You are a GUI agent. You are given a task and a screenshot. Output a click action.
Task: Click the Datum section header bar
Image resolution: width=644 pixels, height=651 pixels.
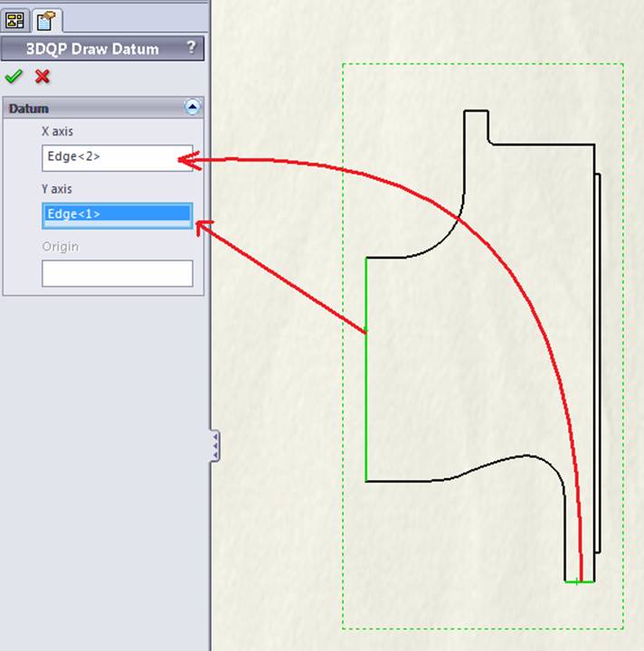pos(90,108)
